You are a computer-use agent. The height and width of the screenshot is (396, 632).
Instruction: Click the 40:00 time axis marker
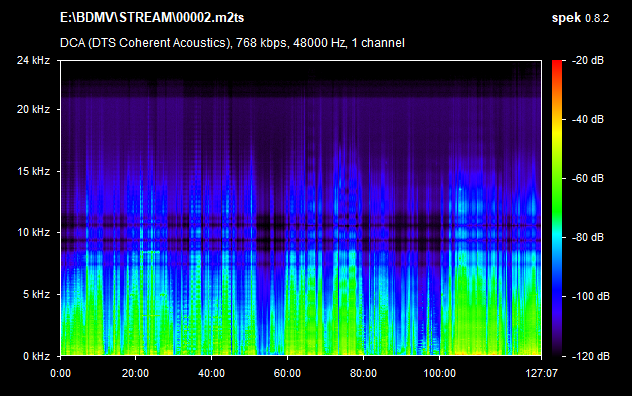tap(211, 373)
